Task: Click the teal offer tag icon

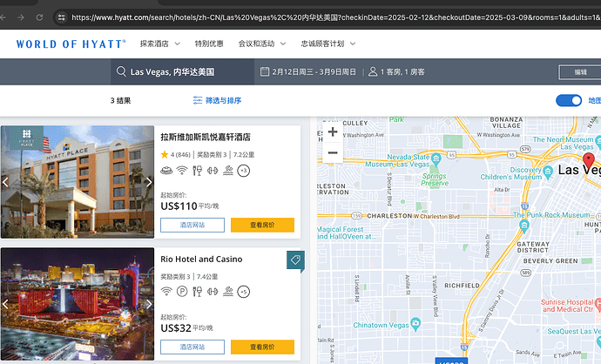Action: click(295, 260)
